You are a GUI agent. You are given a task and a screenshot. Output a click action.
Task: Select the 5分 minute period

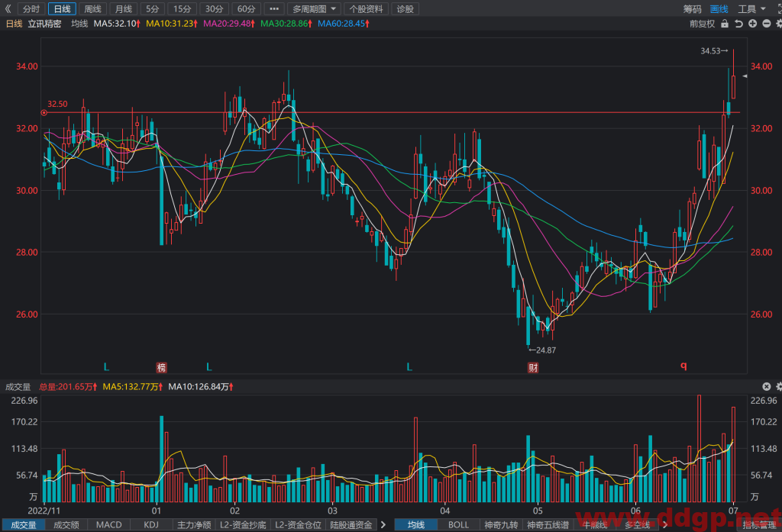153,9
